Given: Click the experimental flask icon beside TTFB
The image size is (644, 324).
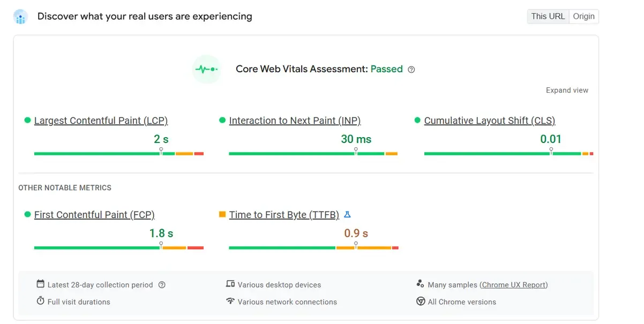Looking at the screenshot, I should [347, 214].
